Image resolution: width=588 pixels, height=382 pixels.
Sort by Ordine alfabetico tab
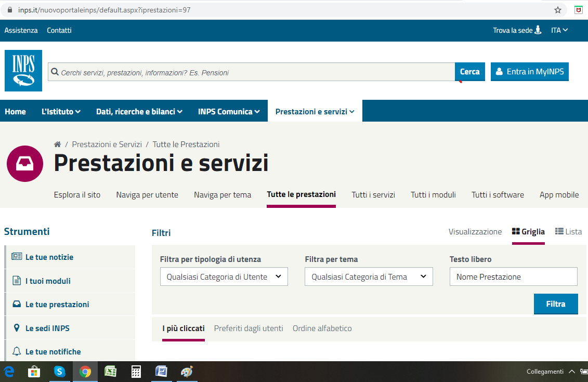(x=322, y=328)
